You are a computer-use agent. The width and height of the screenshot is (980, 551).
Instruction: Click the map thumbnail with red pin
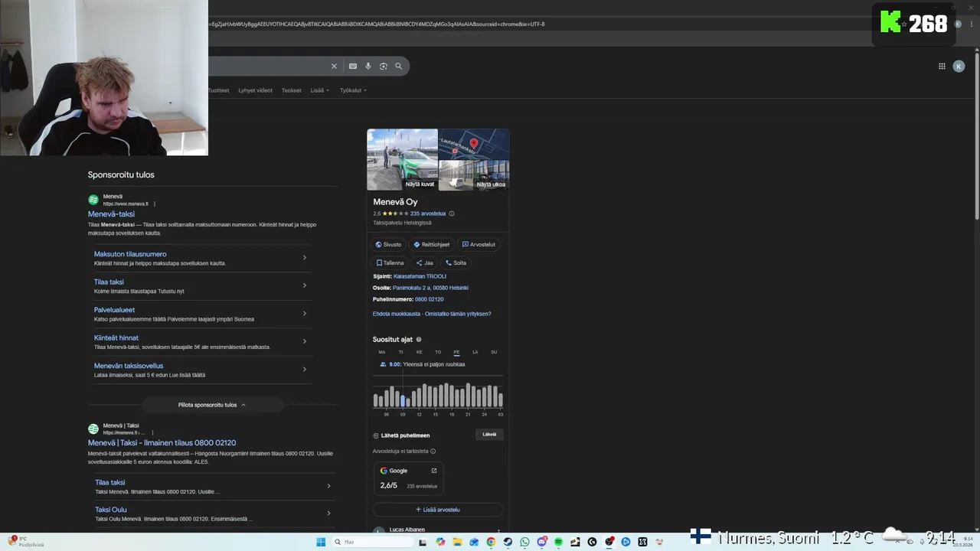474,144
